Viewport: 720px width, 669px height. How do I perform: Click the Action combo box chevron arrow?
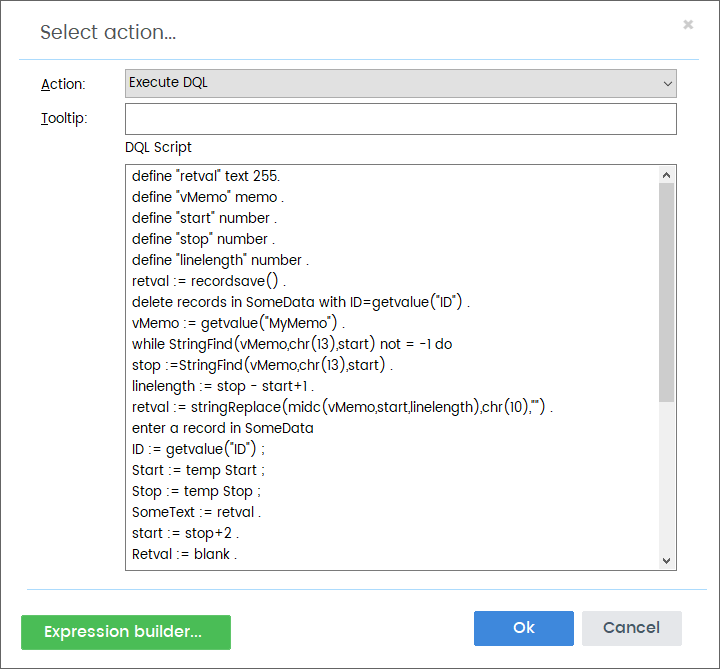pos(667,84)
